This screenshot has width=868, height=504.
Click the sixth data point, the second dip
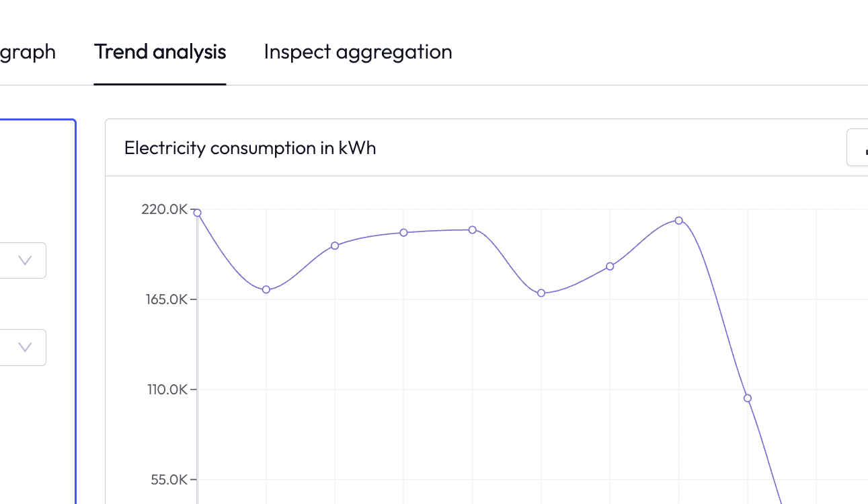[541, 293]
